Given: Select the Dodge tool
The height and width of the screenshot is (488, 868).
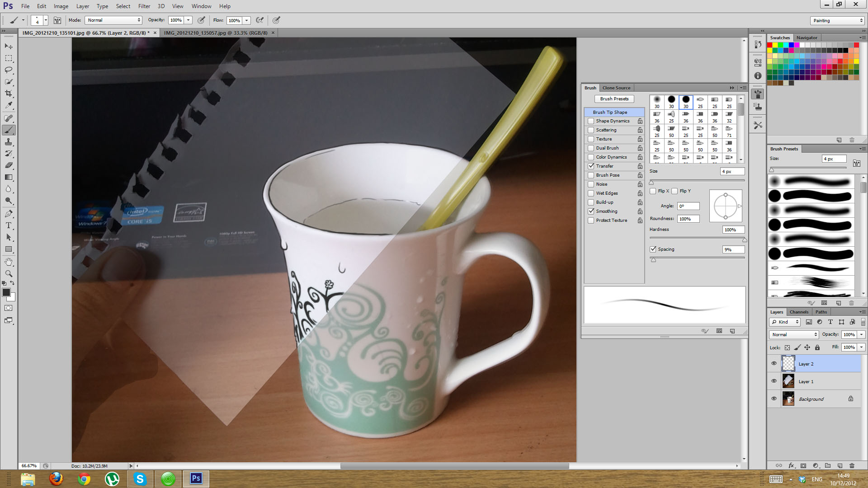Looking at the screenshot, I should (x=9, y=201).
